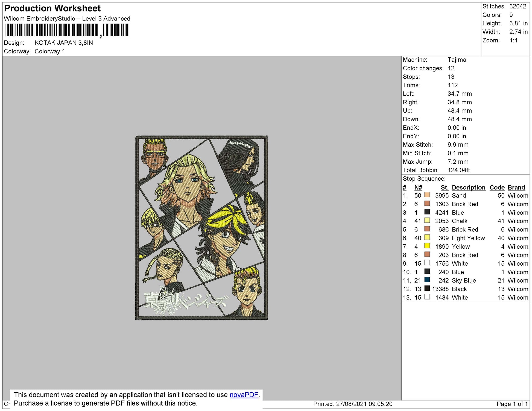Viewport: 532px width, 411px height.
Task: Click the Page 1 of 1 indicator
Action: coord(512,404)
